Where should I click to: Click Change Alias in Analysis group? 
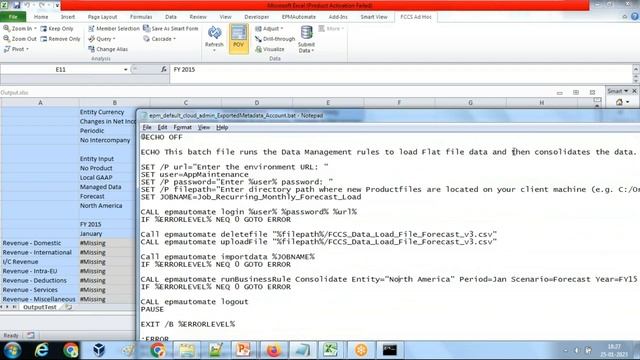(108, 49)
